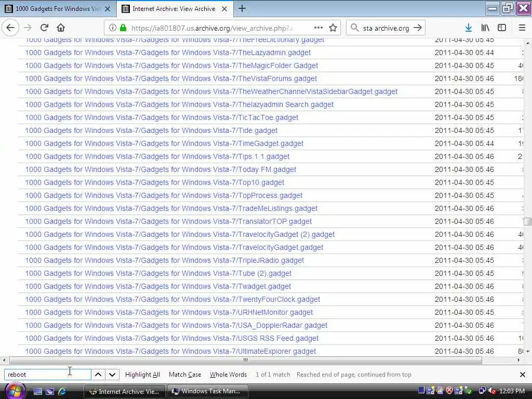The width and height of the screenshot is (532, 399).
Task: Open the downloads panel
Action: (x=469, y=28)
